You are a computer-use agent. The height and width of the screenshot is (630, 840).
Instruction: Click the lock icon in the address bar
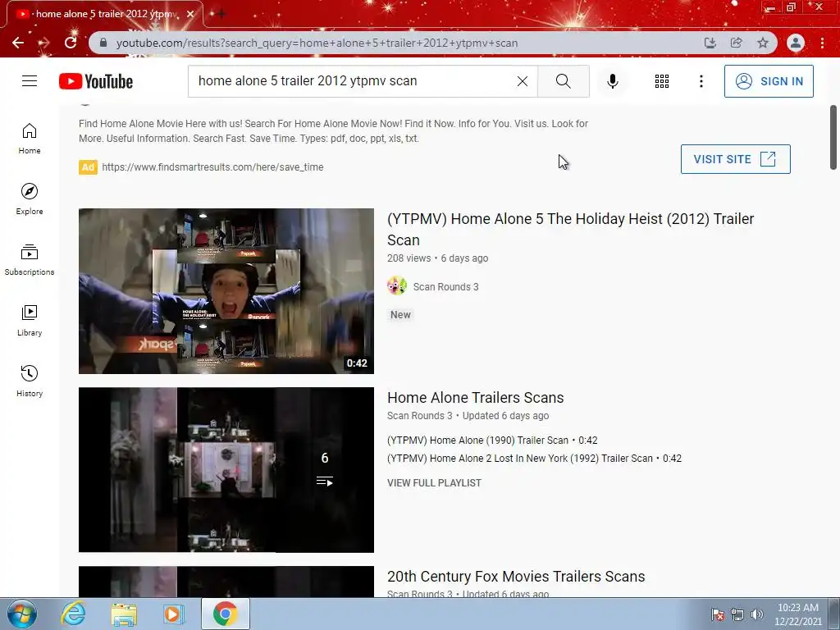pos(103,43)
